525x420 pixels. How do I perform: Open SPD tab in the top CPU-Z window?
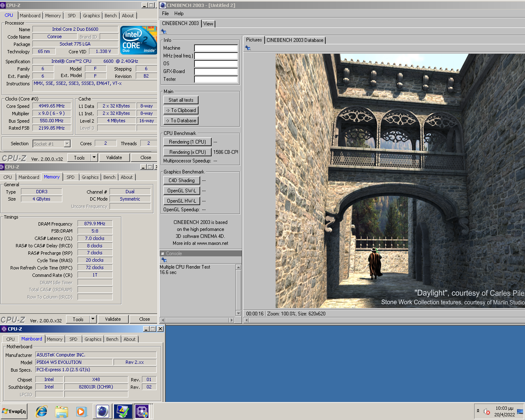(x=72, y=16)
